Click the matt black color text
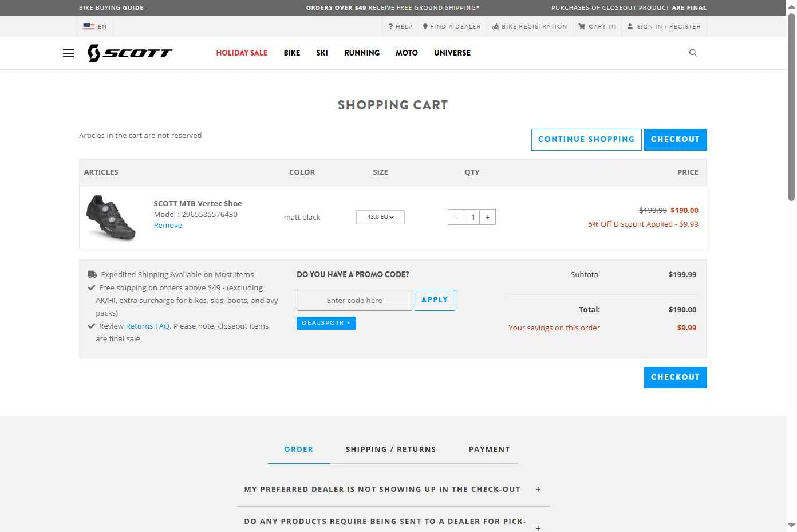The image size is (797, 532). point(302,218)
